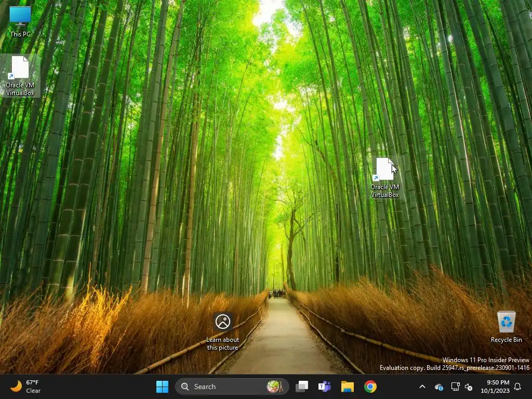Open the notification bell icon

click(x=518, y=387)
